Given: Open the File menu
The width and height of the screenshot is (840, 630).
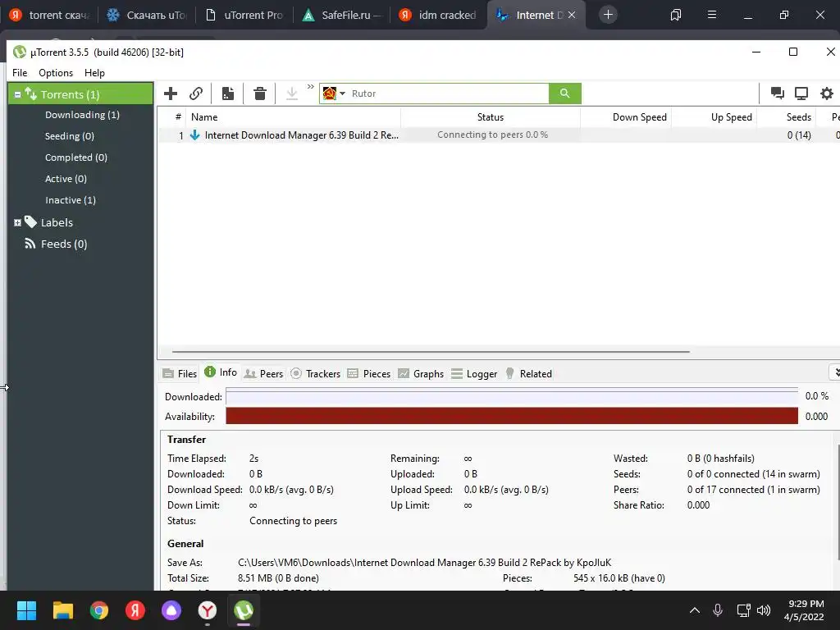Looking at the screenshot, I should [20, 73].
